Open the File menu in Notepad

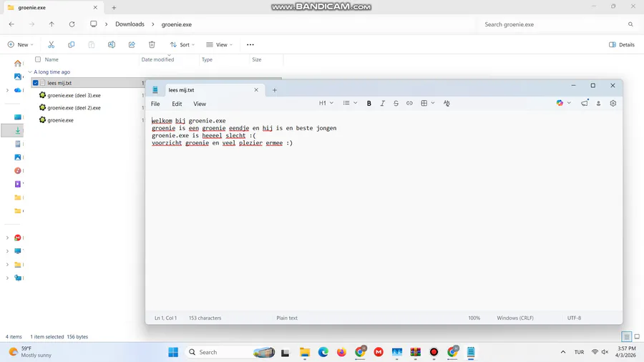point(155,104)
